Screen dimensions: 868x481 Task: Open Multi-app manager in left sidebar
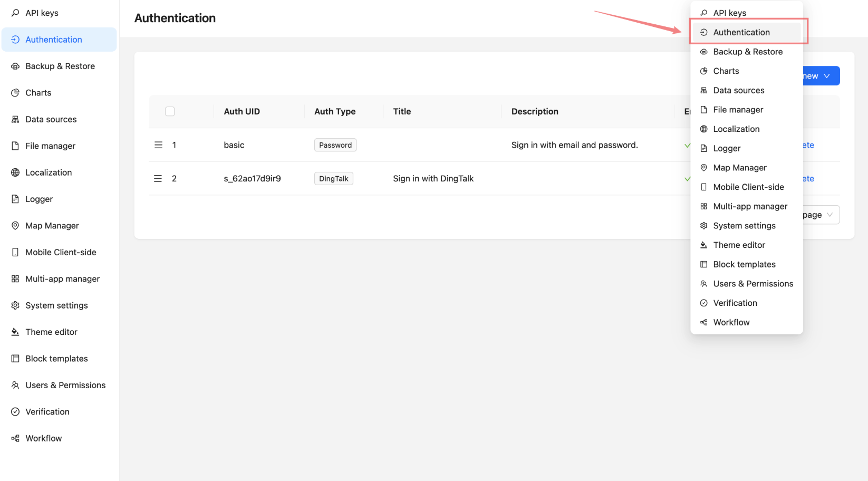click(62, 279)
